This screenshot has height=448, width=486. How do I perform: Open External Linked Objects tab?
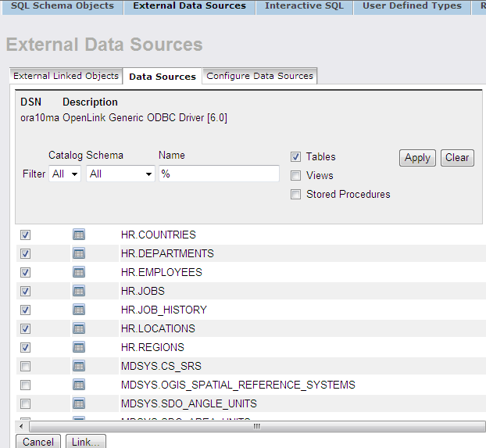66,76
